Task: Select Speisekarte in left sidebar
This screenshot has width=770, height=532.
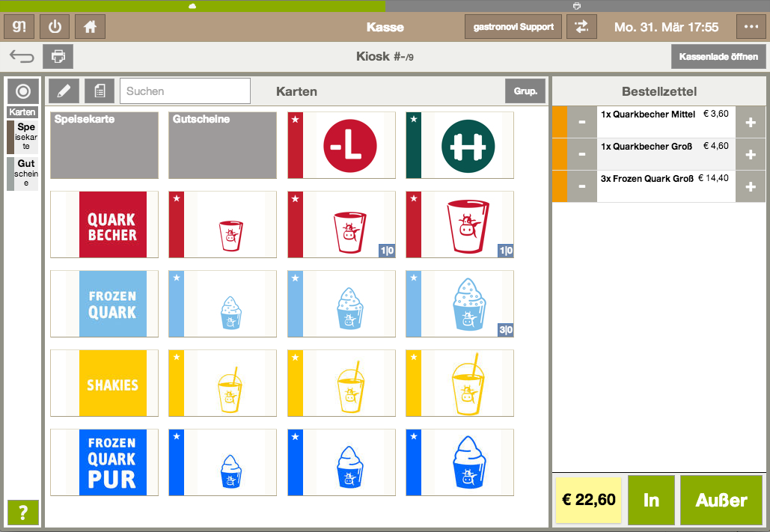Action: pyautogui.click(x=22, y=137)
